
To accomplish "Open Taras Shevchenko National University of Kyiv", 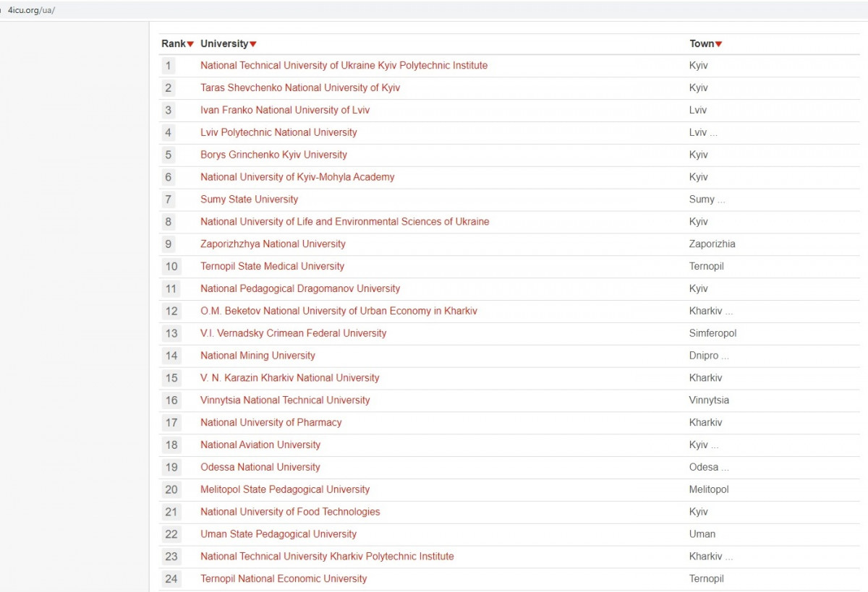I will pyautogui.click(x=299, y=88).
